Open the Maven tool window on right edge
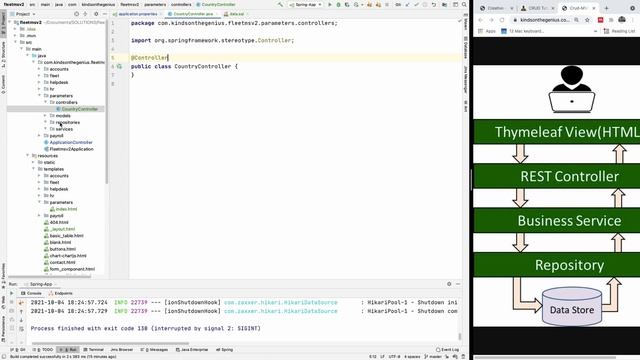Viewport: 640px width, 360px height. click(x=465, y=23)
